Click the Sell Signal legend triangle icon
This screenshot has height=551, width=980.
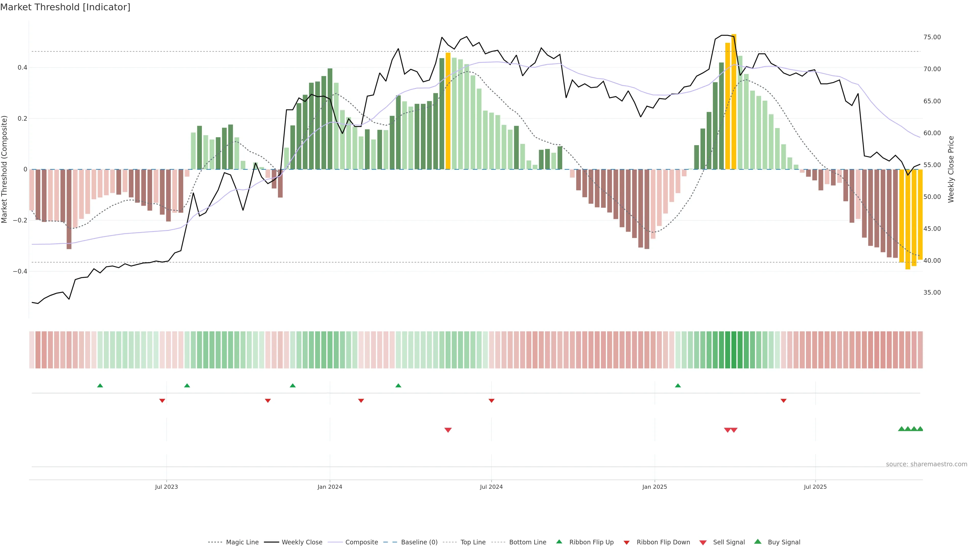click(x=703, y=543)
